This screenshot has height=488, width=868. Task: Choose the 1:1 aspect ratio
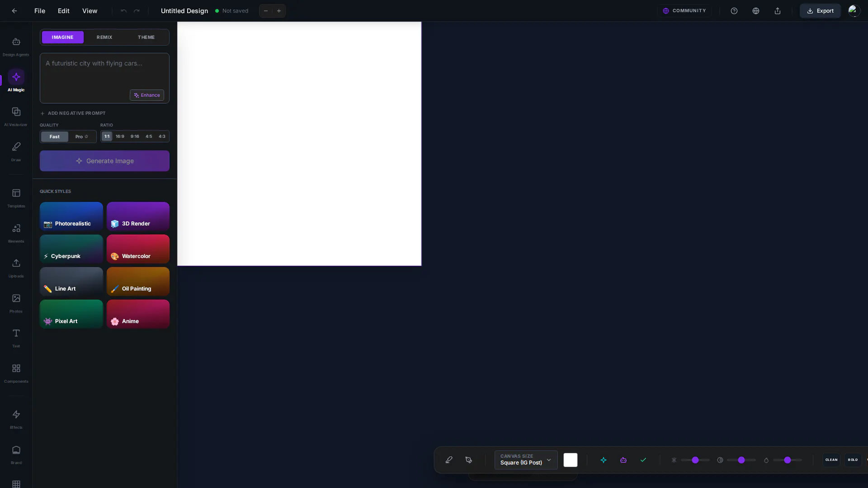pos(107,136)
